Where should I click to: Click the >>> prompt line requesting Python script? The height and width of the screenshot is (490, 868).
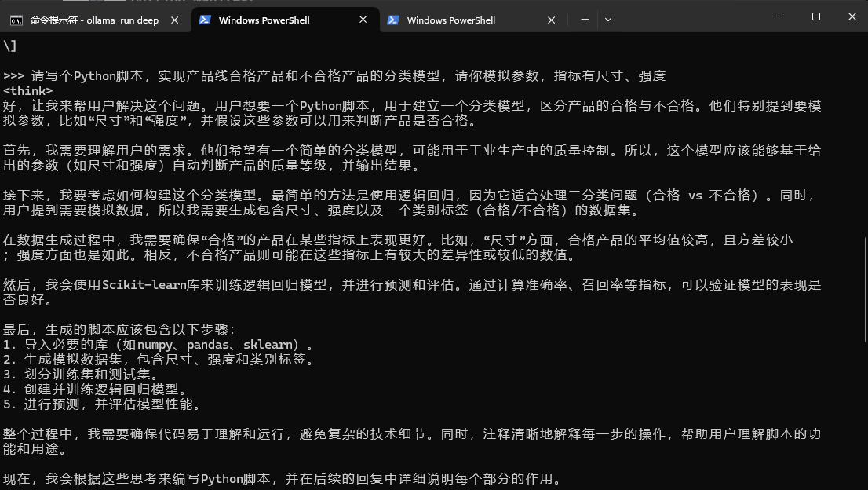click(334, 76)
